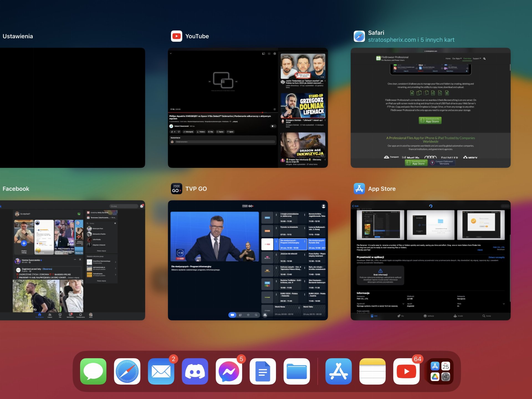The width and height of the screenshot is (532, 399).
Task: Click TVP GO profile icon
Action: tap(323, 206)
